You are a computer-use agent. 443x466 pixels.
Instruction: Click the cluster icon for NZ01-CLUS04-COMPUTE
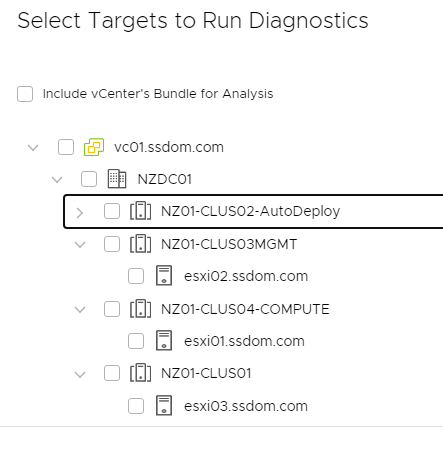pyautogui.click(x=140, y=309)
